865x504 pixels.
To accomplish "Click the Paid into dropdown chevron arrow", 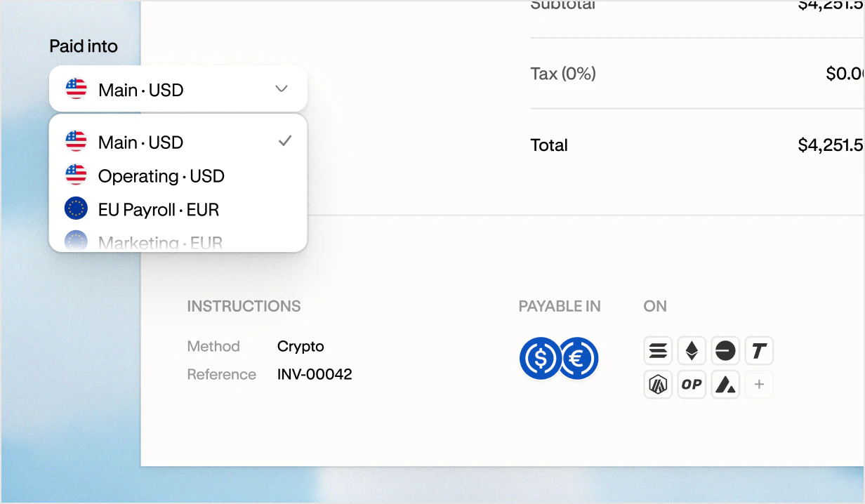I will (282, 88).
